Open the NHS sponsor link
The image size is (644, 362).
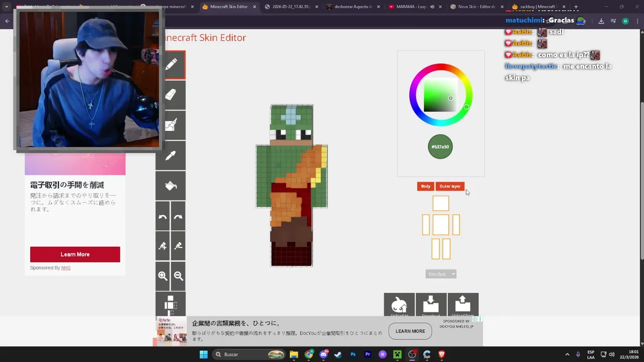tap(65, 268)
